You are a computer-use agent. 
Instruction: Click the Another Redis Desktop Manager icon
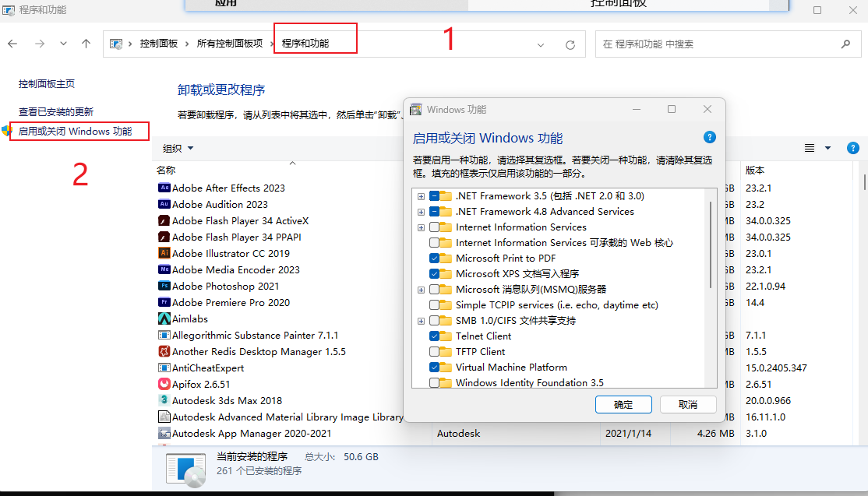164,352
